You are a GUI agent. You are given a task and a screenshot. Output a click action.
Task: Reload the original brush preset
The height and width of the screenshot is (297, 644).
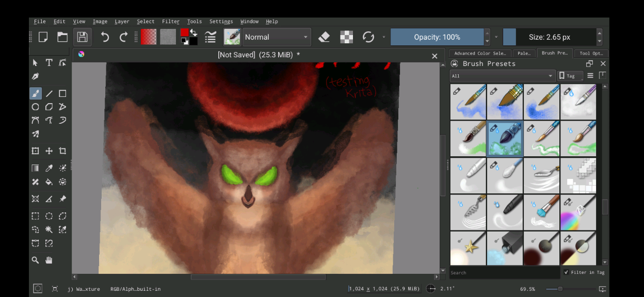click(x=368, y=37)
